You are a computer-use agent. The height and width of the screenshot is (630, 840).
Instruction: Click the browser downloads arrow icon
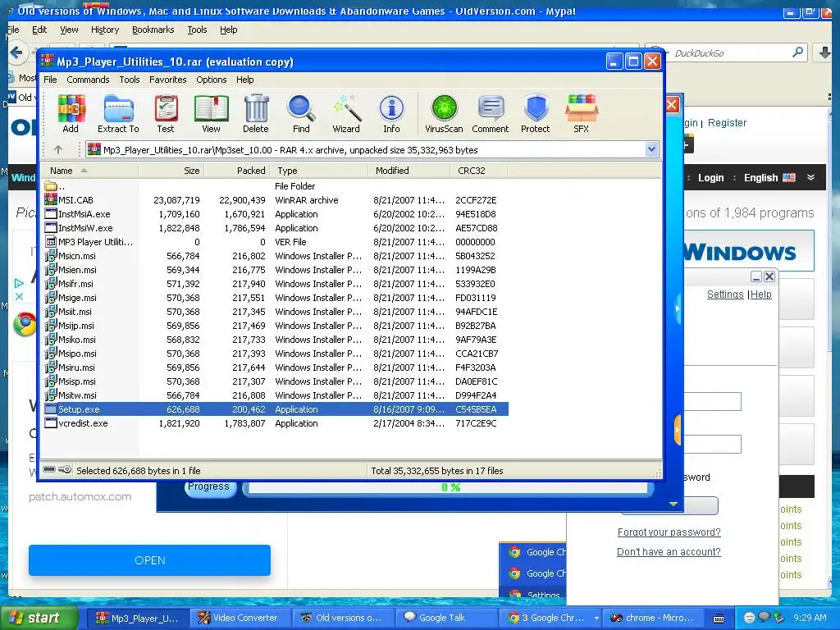point(825,52)
